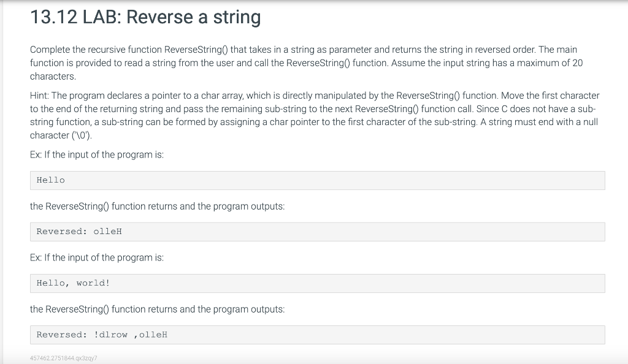Image resolution: width=628 pixels, height=364 pixels.
Task: Click the paragraph starting with Hint:
Action: (x=315, y=115)
